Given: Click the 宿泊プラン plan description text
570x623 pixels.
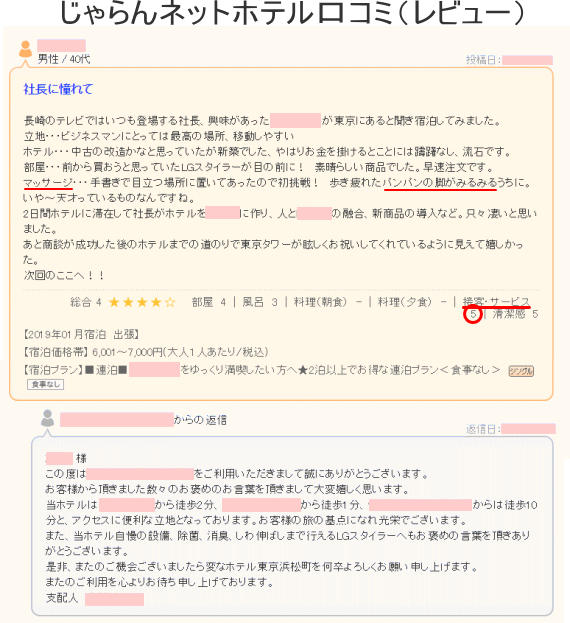Looking at the screenshot, I should (x=262, y=370).
